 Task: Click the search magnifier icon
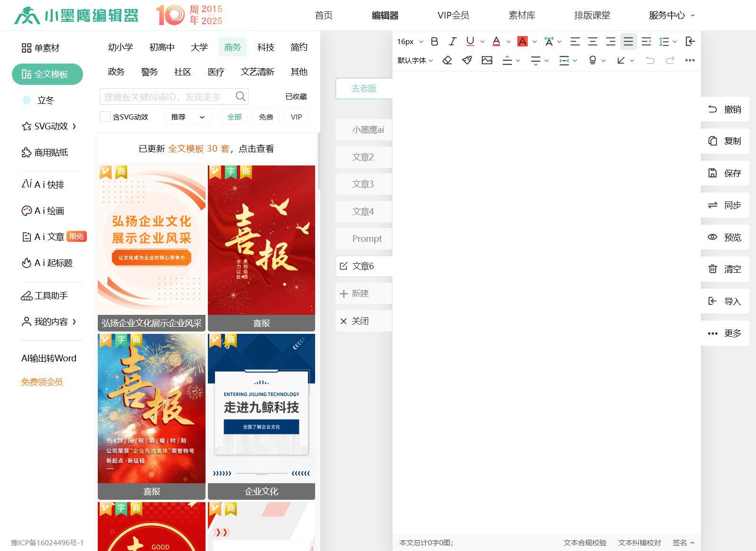tap(241, 96)
